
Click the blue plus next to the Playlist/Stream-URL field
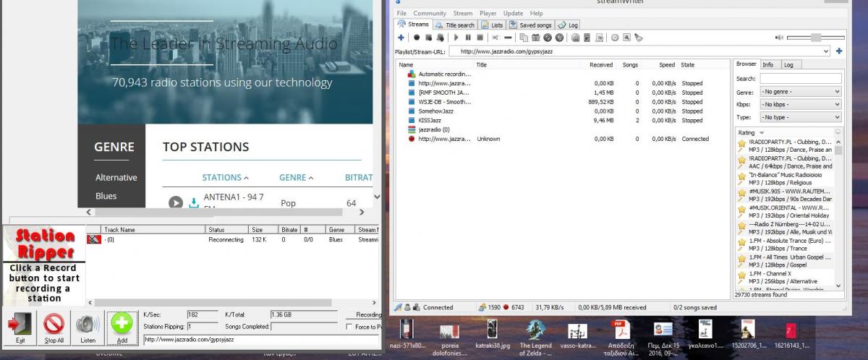tap(839, 51)
